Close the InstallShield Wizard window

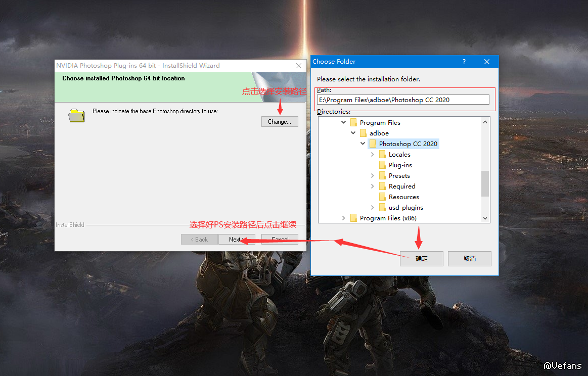click(x=299, y=66)
